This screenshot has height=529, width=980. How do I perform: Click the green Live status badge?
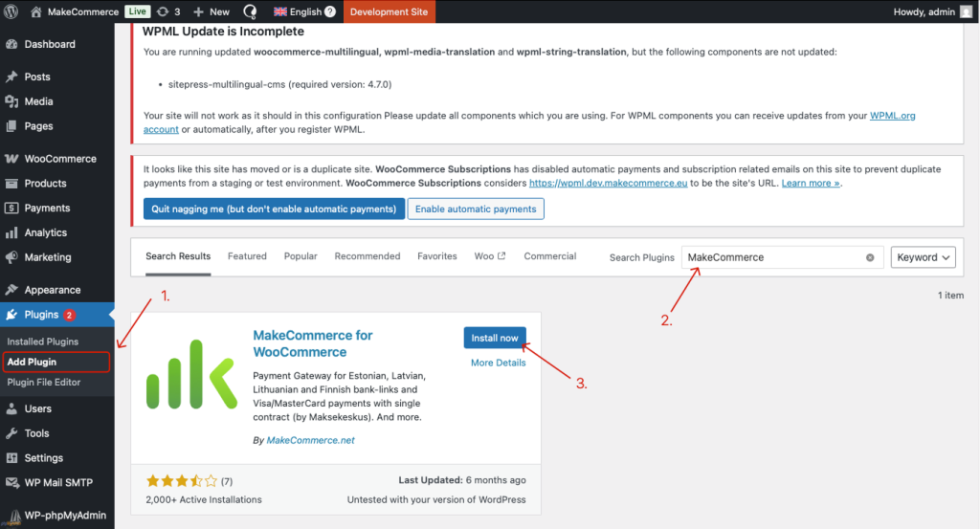pyautogui.click(x=137, y=11)
